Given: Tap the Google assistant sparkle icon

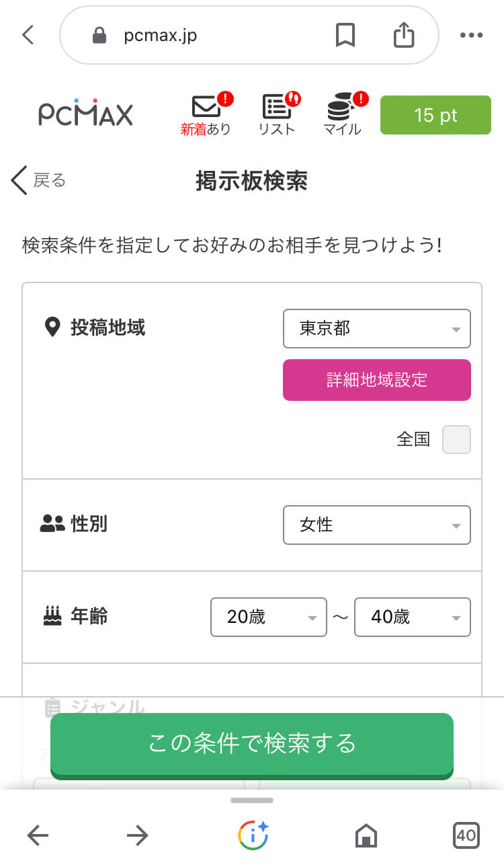Looking at the screenshot, I should pos(253,835).
